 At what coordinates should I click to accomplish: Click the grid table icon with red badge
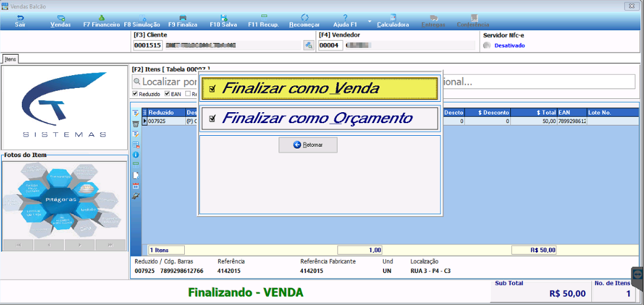click(x=136, y=144)
